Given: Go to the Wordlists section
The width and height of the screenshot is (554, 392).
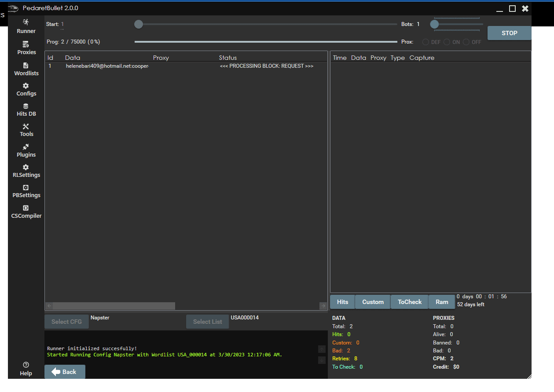Looking at the screenshot, I should click(26, 69).
